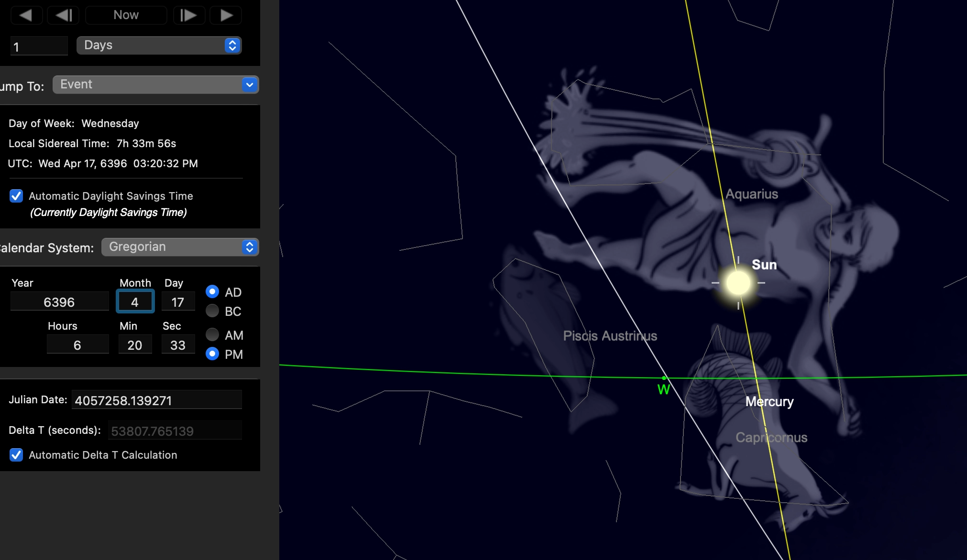Click the Hours field showing 6
Image resolution: width=967 pixels, height=560 pixels.
[77, 345]
